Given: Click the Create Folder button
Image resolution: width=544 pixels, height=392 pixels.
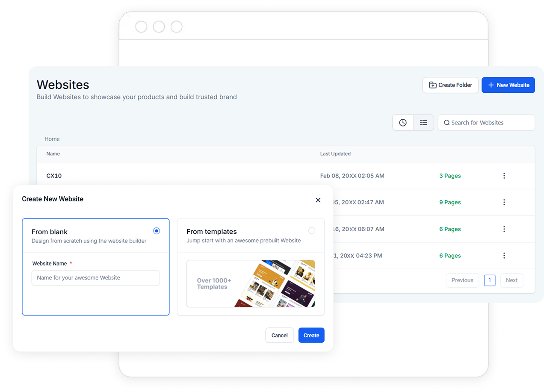Looking at the screenshot, I should coord(450,85).
